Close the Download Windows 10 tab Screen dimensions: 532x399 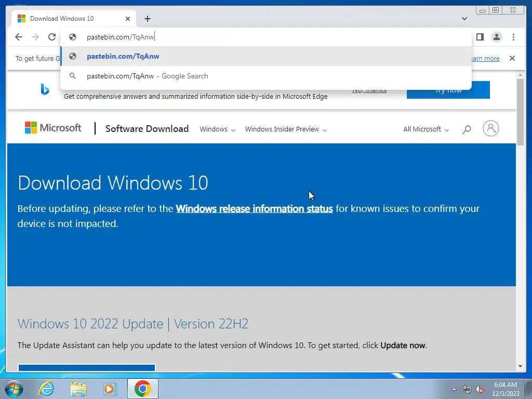pos(128,19)
